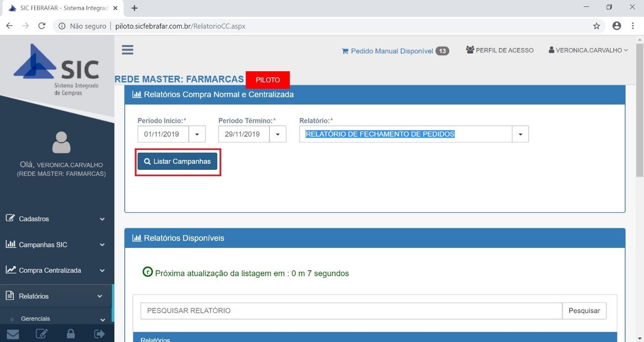Image resolution: width=644 pixels, height=342 pixels.
Task: Expand the Campanhas SIC sidebar menu
Action: point(54,244)
